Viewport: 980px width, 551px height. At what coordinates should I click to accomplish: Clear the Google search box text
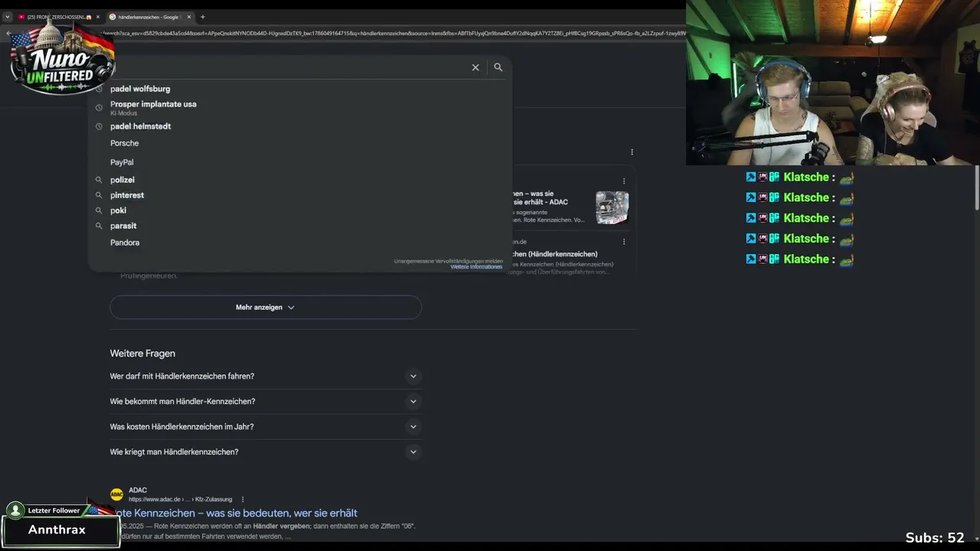click(475, 67)
